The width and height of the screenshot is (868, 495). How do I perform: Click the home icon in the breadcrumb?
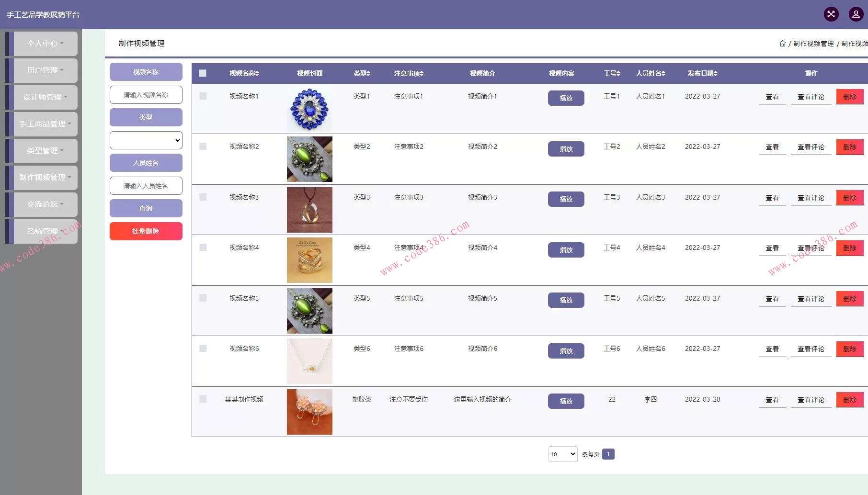[x=783, y=43]
